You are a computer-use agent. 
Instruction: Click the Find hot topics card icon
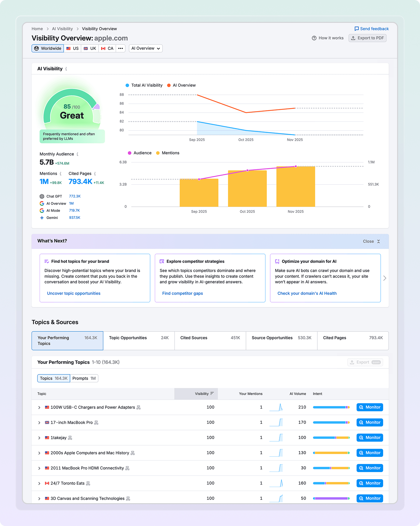(47, 261)
